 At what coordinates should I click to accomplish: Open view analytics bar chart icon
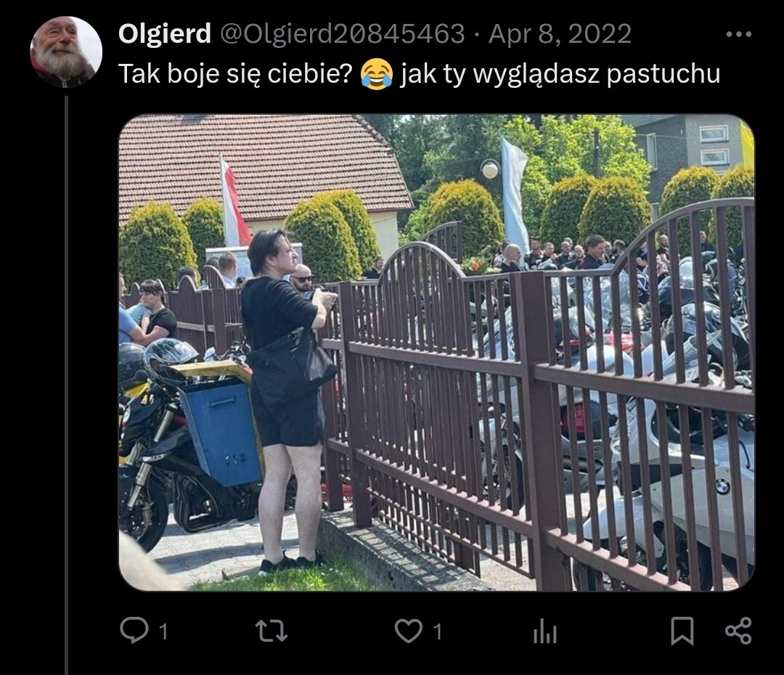545,631
